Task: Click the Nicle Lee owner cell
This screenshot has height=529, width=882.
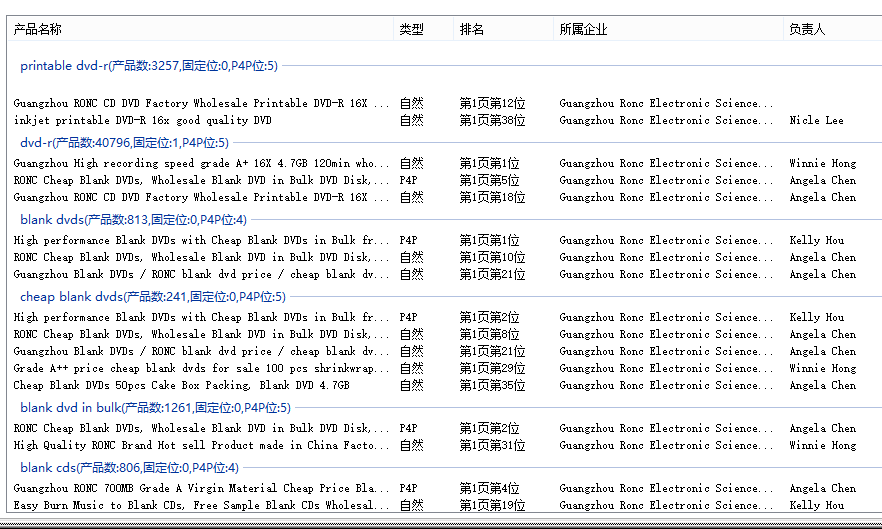Action: 816,120
